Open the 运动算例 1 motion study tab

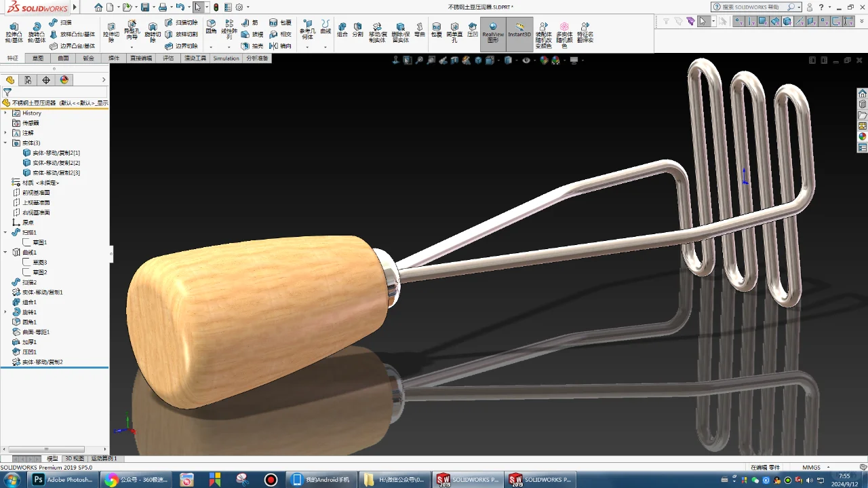tap(104, 459)
